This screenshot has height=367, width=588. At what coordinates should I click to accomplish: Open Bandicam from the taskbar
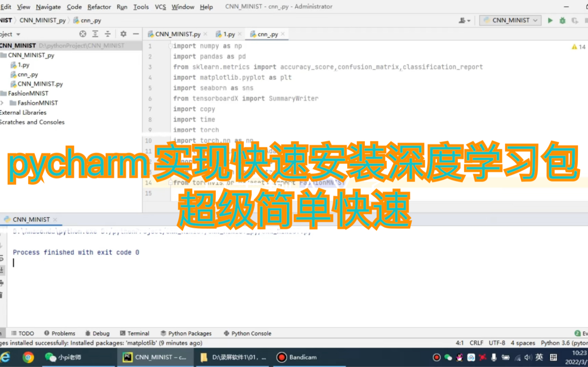click(297, 357)
